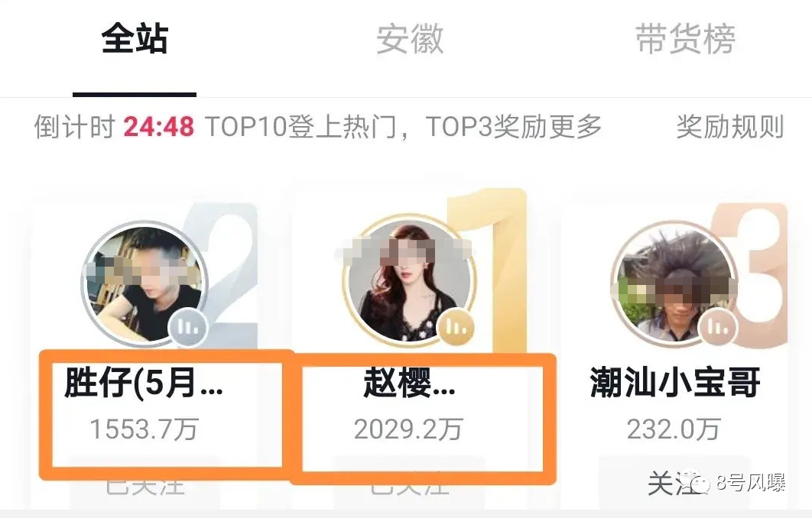Open the rank 2 avatar of 胜仔
Viewport: 812px width, 518px height.
pyautogui.click(x=145, y=283)
